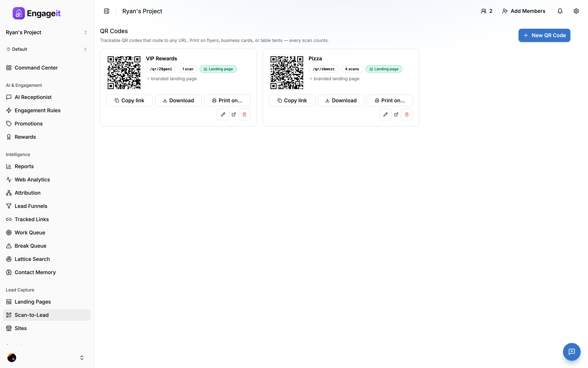Viewport: 588px width, 368px height.
Task: Open Work Queue
Action: tap(47, 232)
